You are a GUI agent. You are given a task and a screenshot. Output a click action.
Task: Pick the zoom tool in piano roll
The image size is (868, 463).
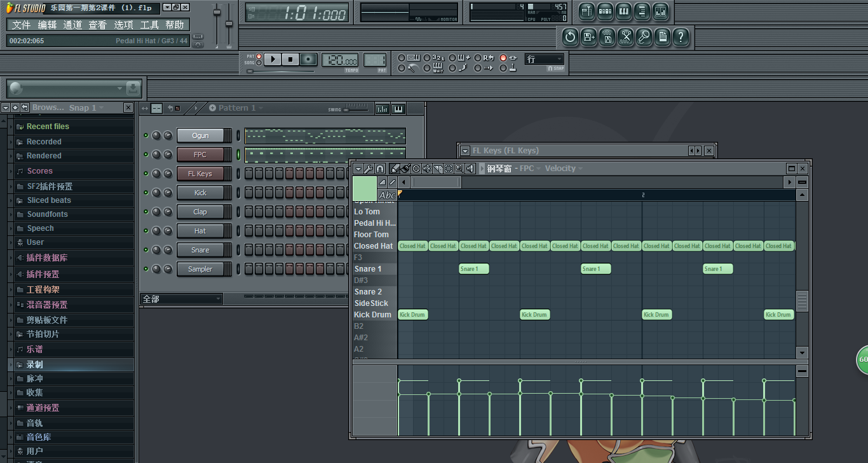click(459, 169)
